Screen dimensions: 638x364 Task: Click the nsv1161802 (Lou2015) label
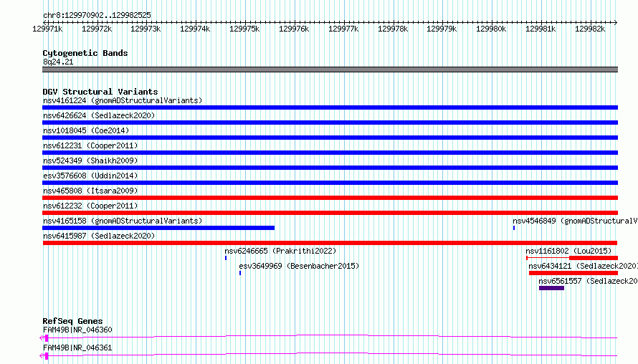[568, 251]
